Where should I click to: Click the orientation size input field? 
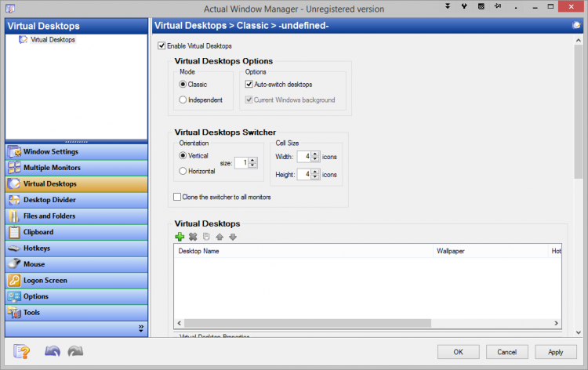242,163
